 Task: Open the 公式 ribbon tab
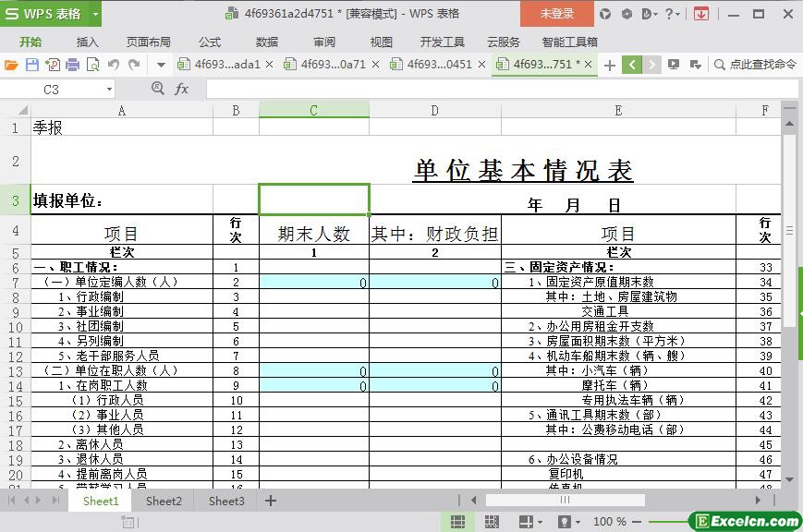pos(210,42)
